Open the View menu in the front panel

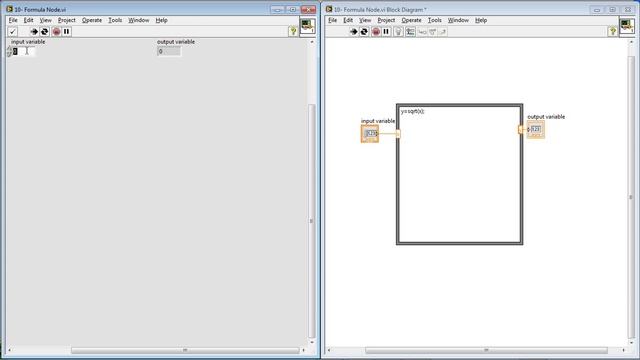[x=45, y=20]
